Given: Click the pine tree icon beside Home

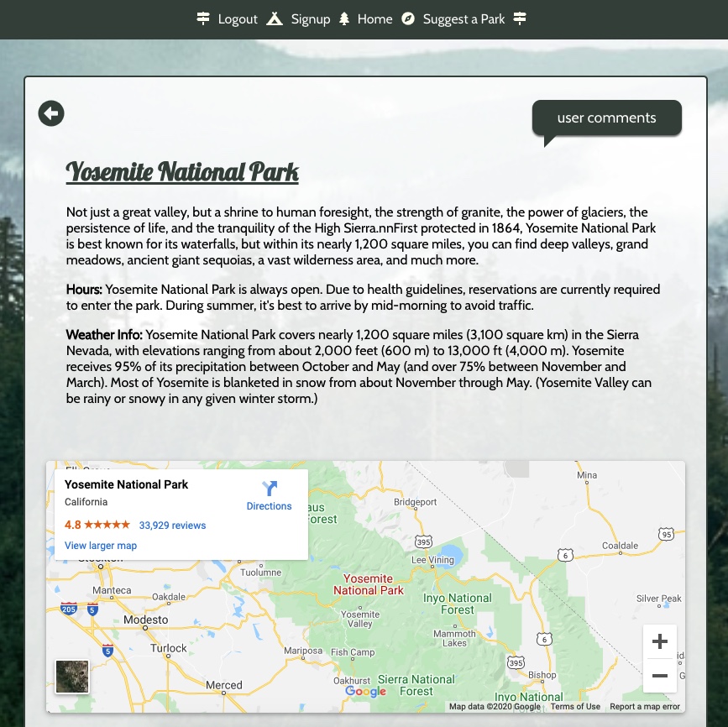Looking at the screenshot, I should pyautogui.click(x=344, y=18).
